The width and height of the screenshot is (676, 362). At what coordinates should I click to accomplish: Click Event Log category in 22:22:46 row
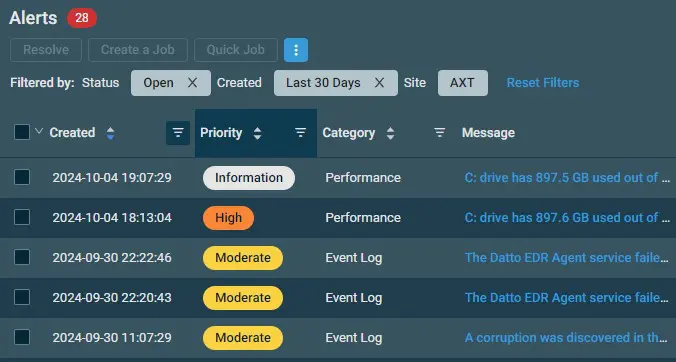pos(354,258)
